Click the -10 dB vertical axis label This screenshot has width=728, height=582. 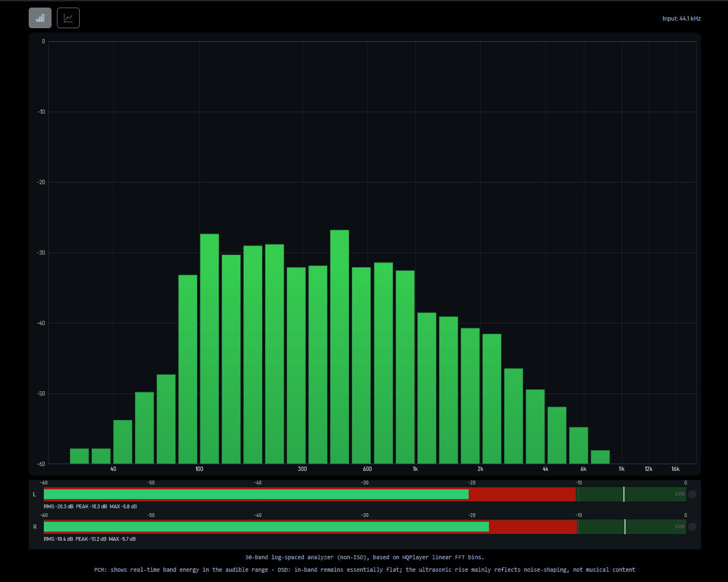41,112
